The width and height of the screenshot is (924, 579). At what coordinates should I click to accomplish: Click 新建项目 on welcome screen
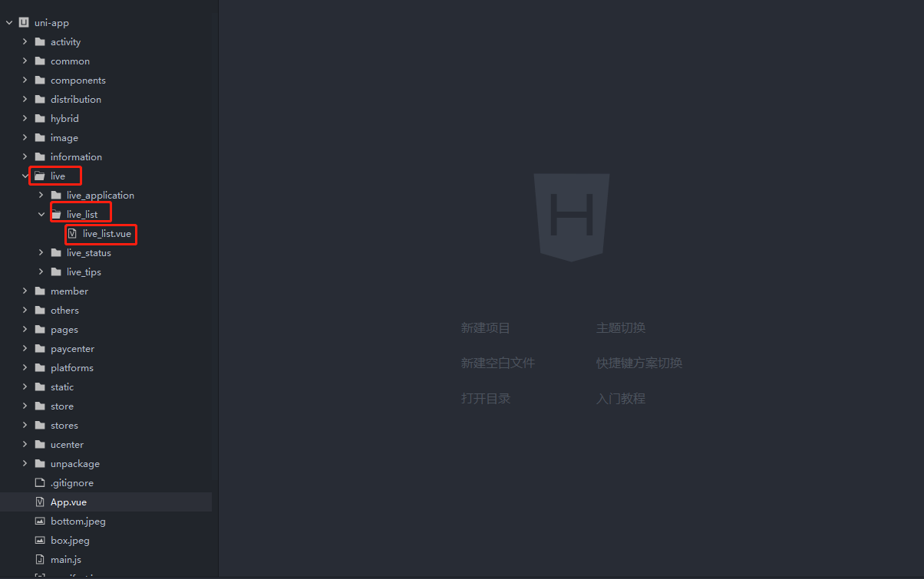[x=486, y=328]
